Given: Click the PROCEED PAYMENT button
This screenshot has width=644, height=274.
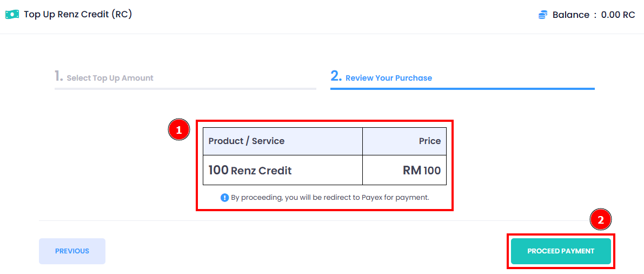Looking at the screenshot, I should tap(561, 251).
